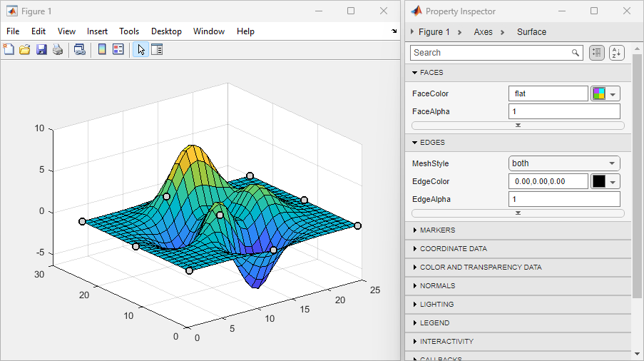Insert a legend using the toolbar icon
Image resolution: width=644 pixels, height=361 pixels.
[x=118, y=50]
